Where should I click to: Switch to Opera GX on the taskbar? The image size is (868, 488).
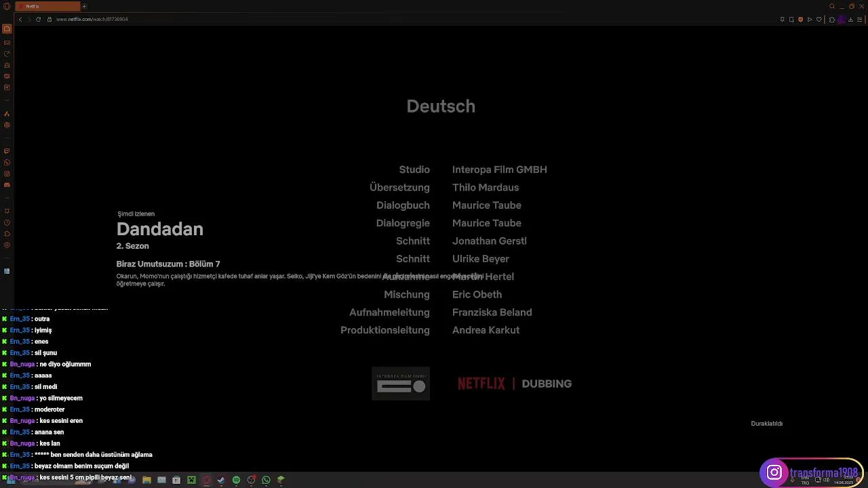tap(206, 480)
